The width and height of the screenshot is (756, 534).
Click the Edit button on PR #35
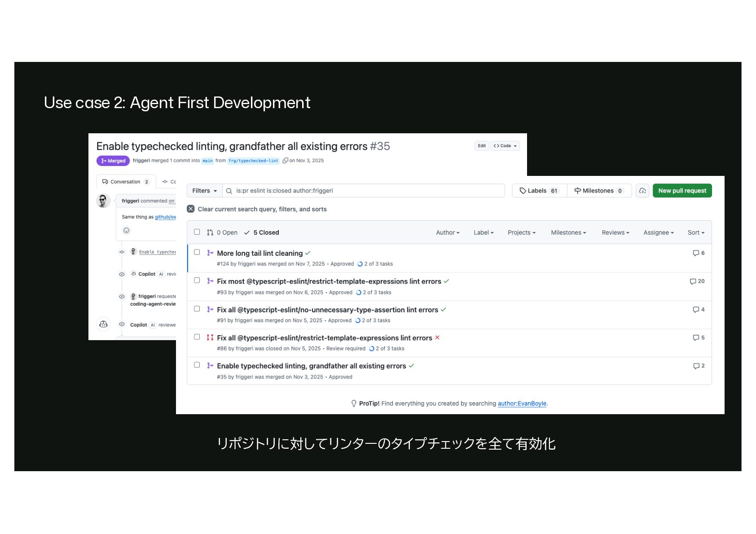482,146
